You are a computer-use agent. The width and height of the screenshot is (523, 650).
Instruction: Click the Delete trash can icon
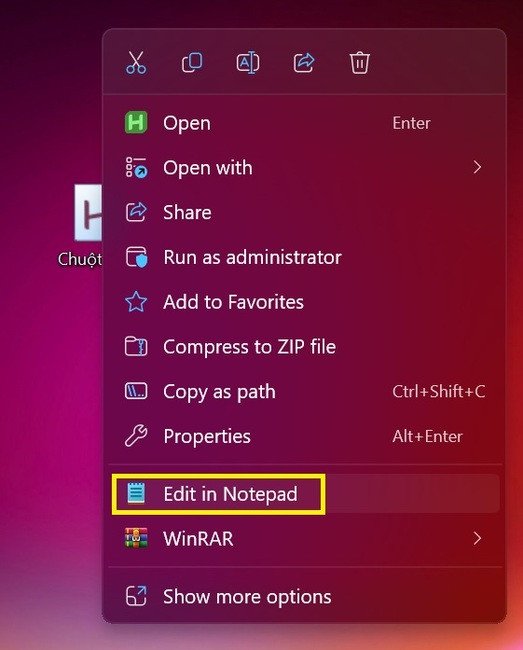[359, 63]
